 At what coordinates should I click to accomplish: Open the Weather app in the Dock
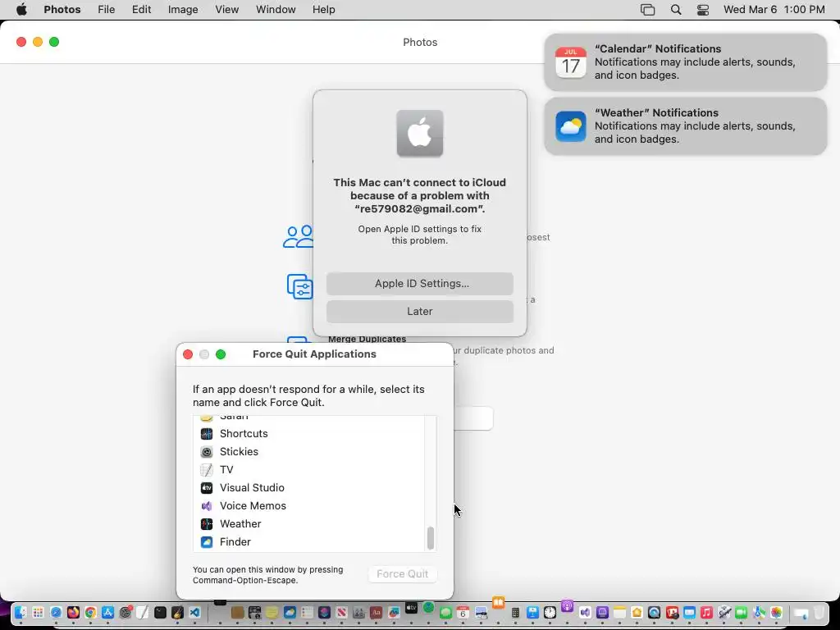(290, 612)
